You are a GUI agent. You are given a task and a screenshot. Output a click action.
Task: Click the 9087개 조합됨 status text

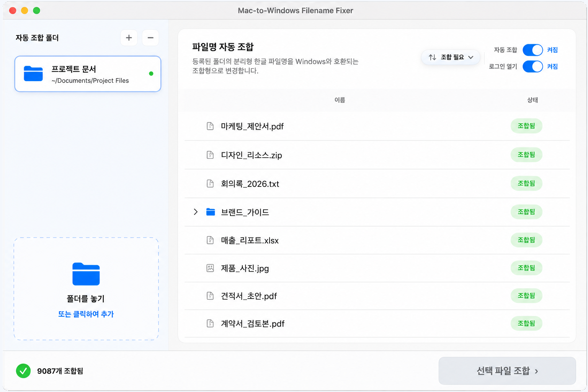60,371
